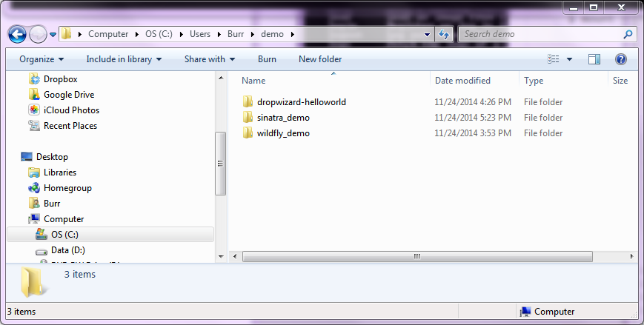Open the view options dropdown arrow
Screen dimensions: 644x325
pyautogui.click(x=569, y=59)
